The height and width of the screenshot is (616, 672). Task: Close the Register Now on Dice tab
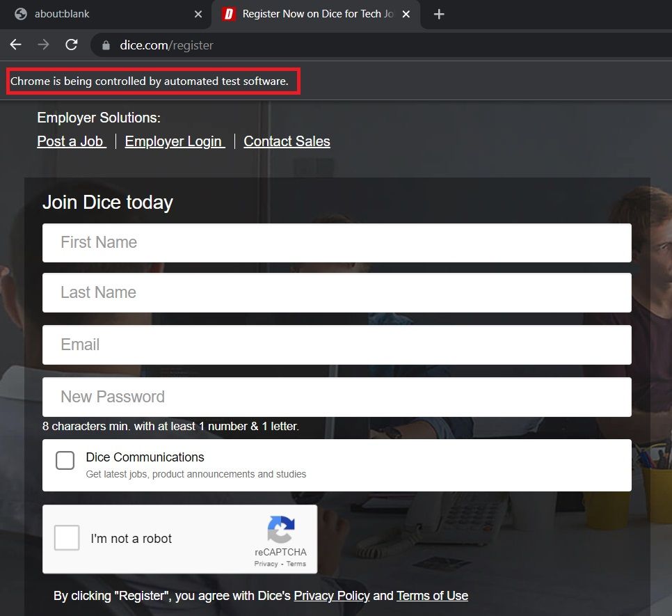coord(406,14)
